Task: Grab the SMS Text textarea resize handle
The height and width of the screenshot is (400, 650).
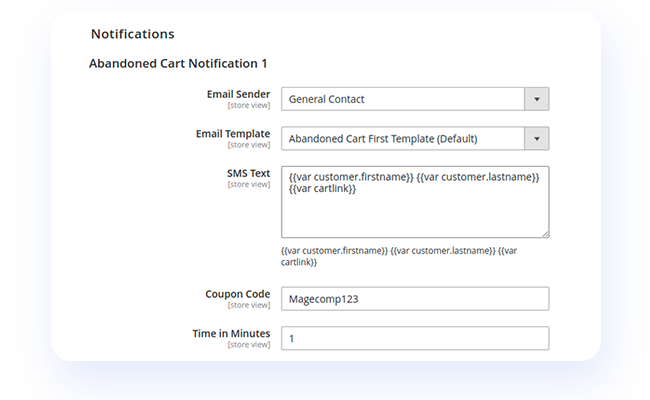Action: click(545, 234)
